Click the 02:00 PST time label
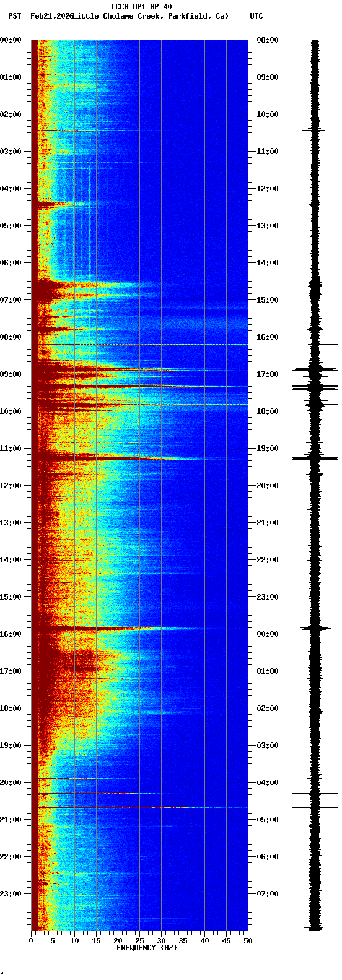The height and width of the screenshot is (980, 342). click(11, 114)
